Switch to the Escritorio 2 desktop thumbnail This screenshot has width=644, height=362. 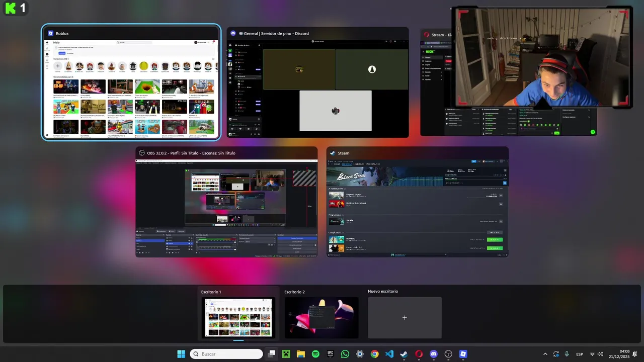coord(321,313)
